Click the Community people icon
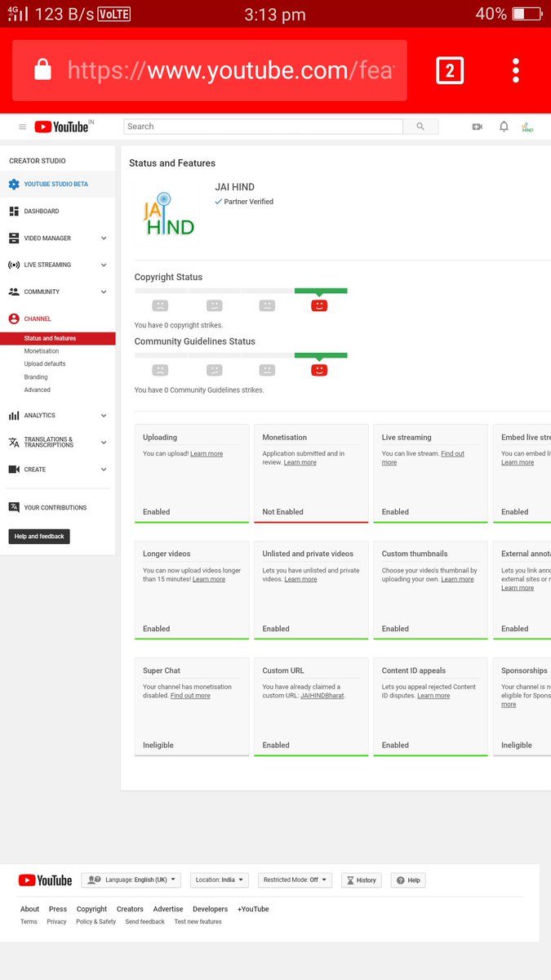This screenshot has height=980, width=551. click(14, 292)
